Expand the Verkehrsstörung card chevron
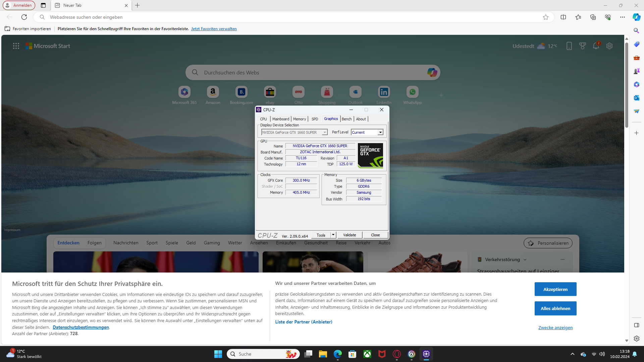The height and width of the screenshot is (362, 644). coord(525,259)
